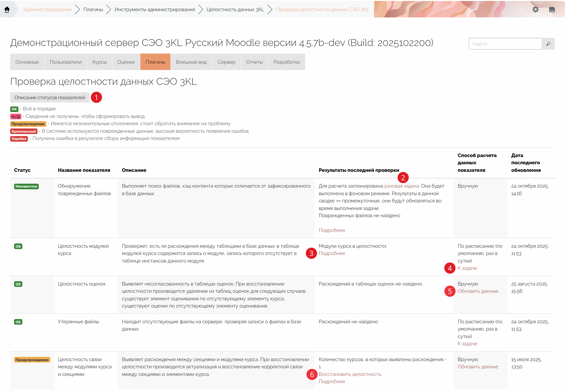Toggle Описание статусов показателей description
The image size is (565, 392).
coord(50,98)
